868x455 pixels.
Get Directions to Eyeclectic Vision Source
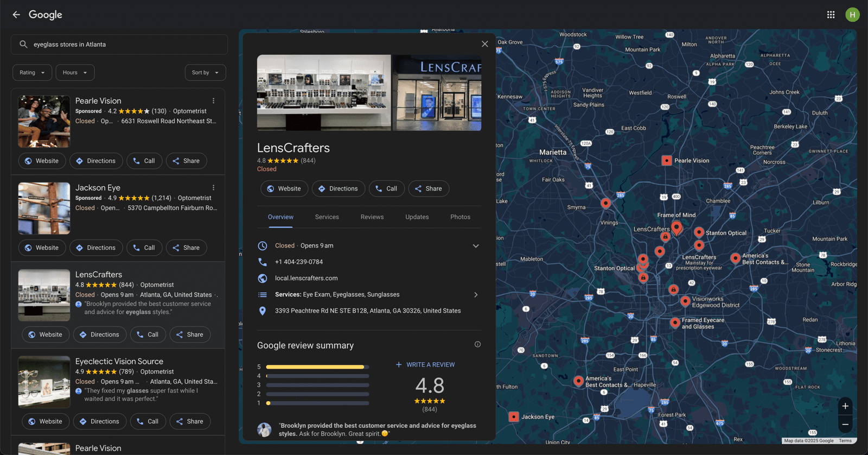(100, 421)
